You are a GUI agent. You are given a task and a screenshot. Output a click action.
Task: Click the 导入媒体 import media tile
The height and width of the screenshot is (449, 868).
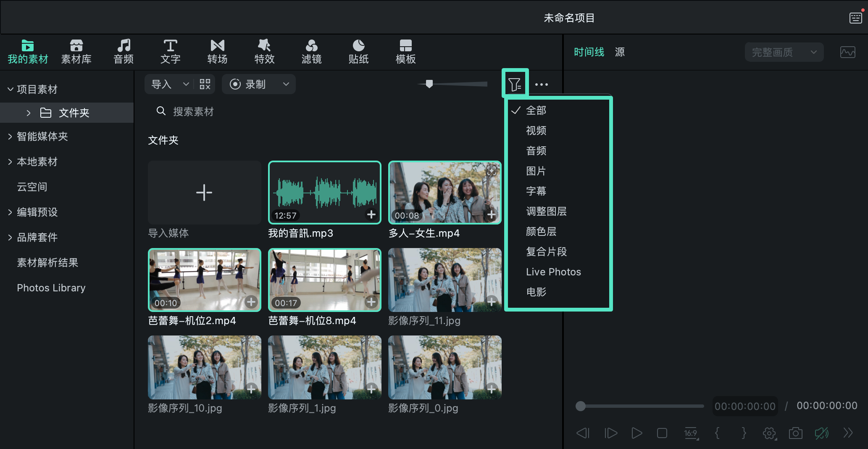(x=205, y=192)
